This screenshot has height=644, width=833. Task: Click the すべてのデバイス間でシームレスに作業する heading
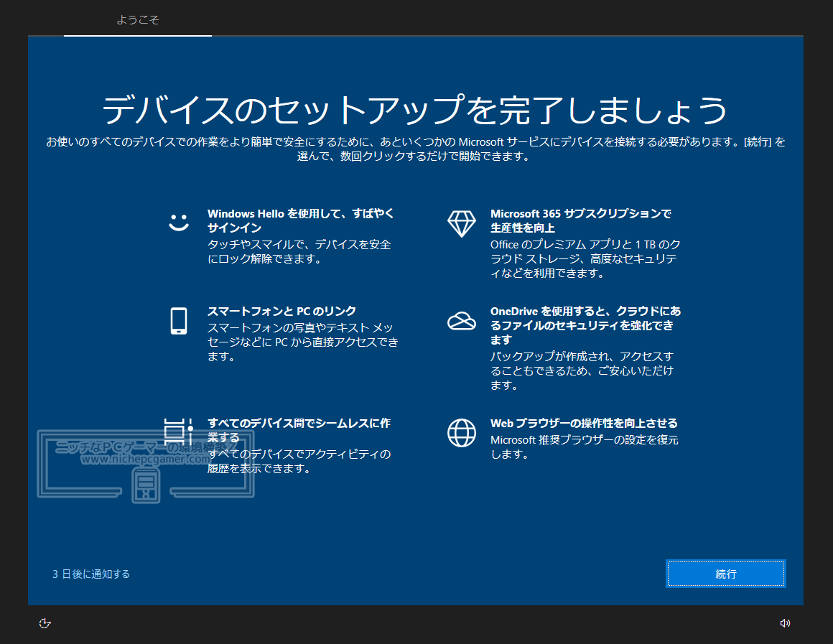click(x=299, y=430)
